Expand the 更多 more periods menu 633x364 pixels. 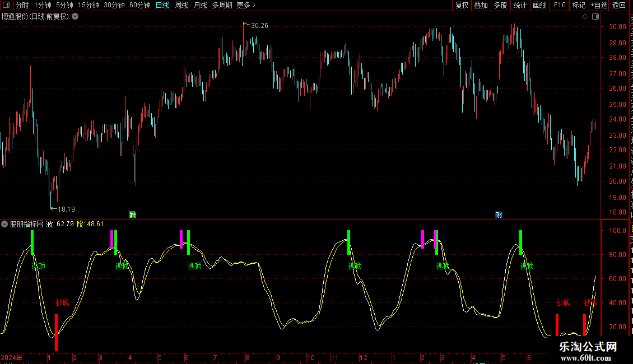click(246, 5)
